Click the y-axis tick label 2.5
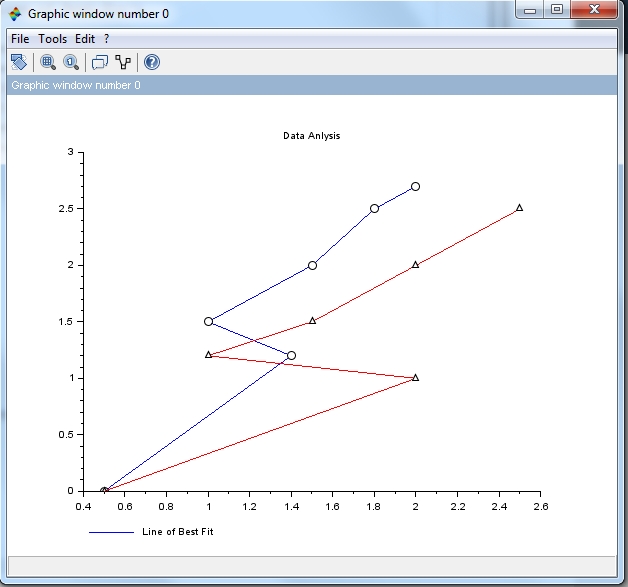Viewport: 628px width, 587px height. click(66, 209)
